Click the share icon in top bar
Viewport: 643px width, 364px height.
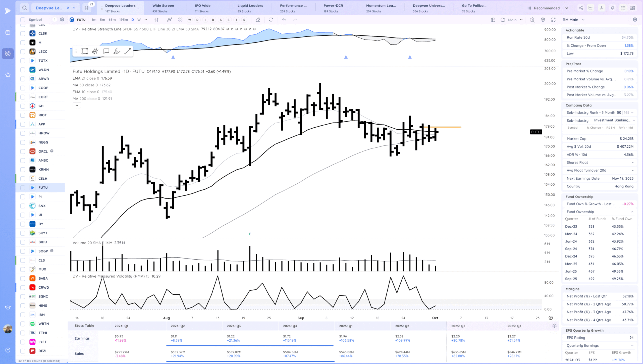coord(581,8)
